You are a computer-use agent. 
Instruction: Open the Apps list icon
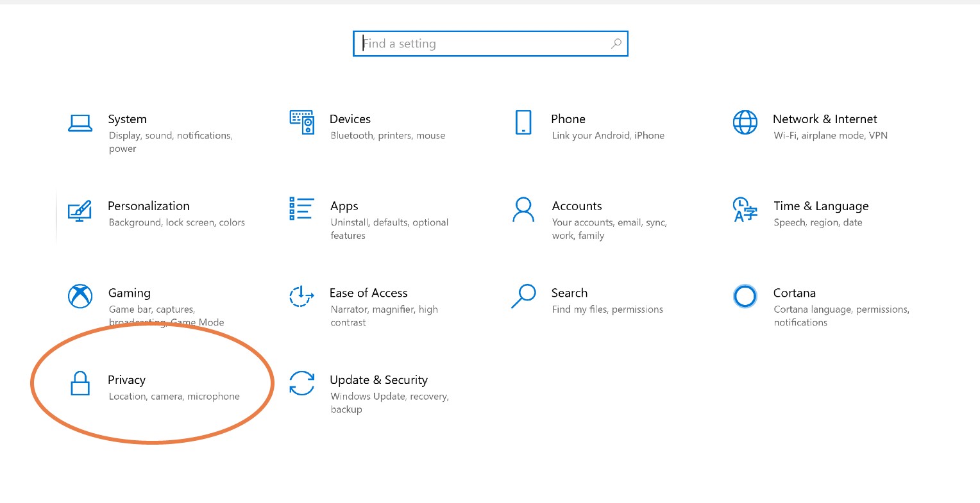301,208
